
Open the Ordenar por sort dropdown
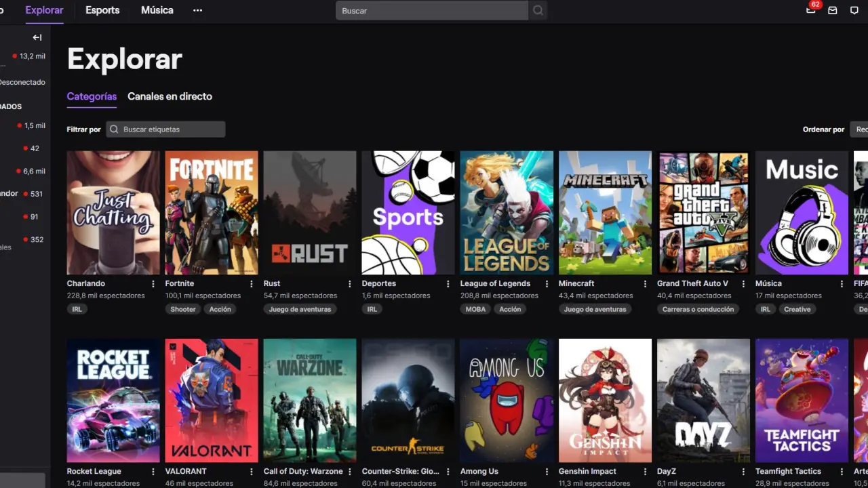(x=859, y=129)
